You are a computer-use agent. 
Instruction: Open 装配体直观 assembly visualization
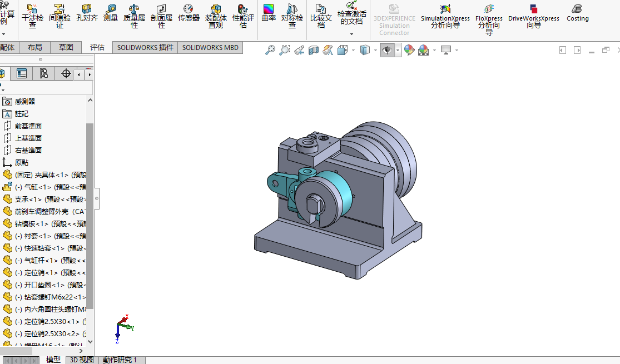tap(216, 16)
